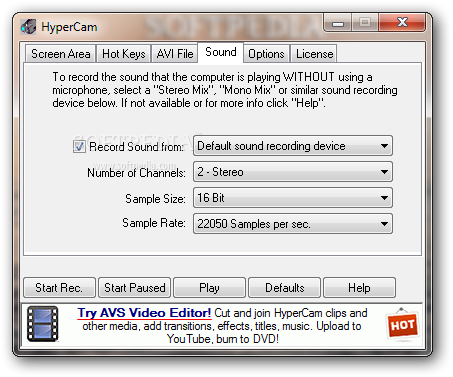Image resolution: width=453 pixels, height=377 pixels.
Task: Switch to the Options tab
Action: pos(266,54)
